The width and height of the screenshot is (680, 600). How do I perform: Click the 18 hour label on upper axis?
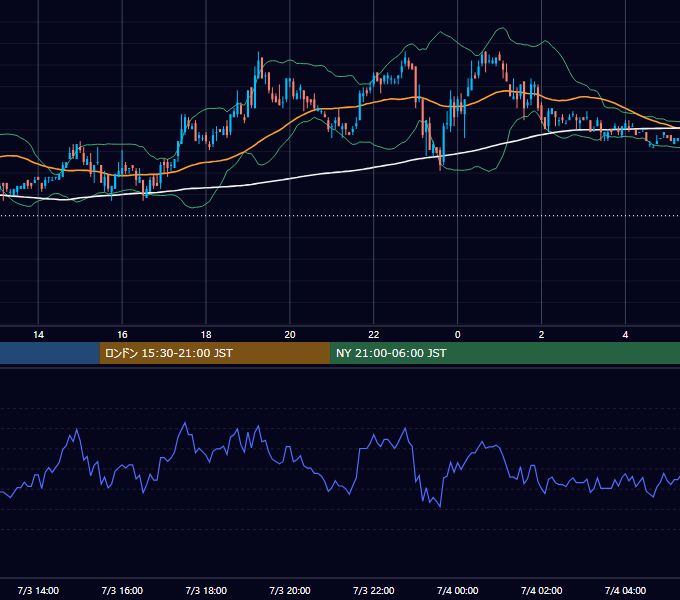click(206, 335)
